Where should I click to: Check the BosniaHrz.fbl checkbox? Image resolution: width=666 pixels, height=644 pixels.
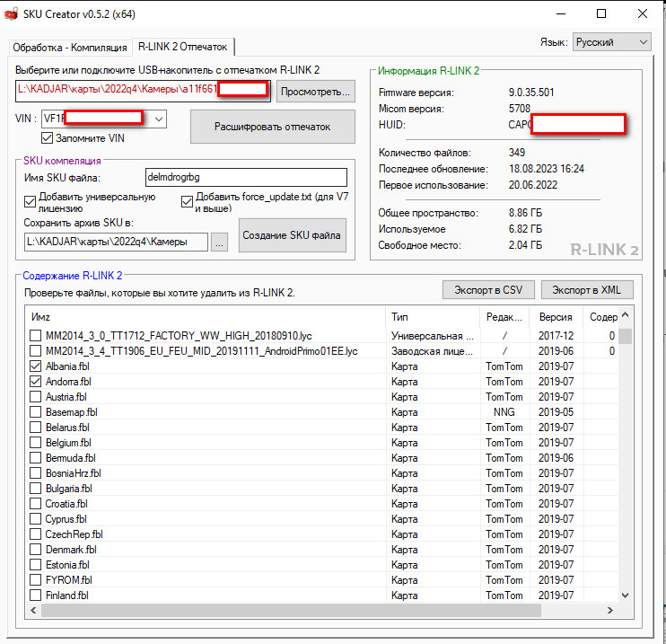pos(36,473)
